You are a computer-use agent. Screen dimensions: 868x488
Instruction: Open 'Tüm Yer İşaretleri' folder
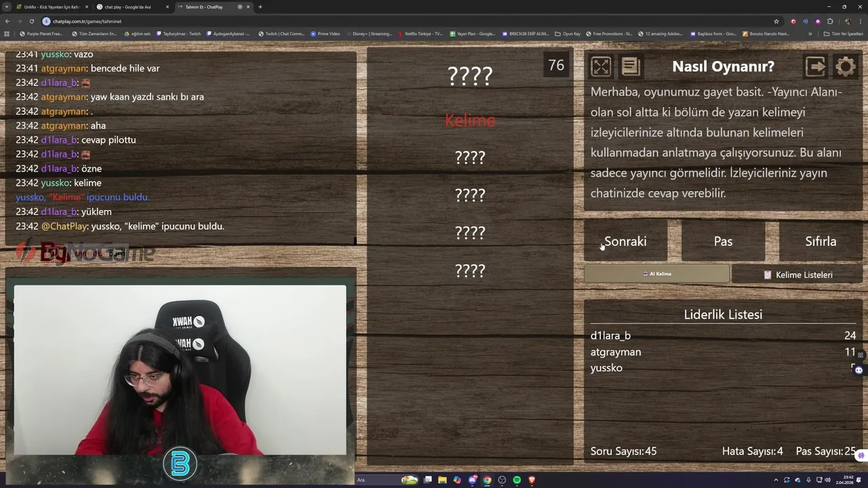843,33
